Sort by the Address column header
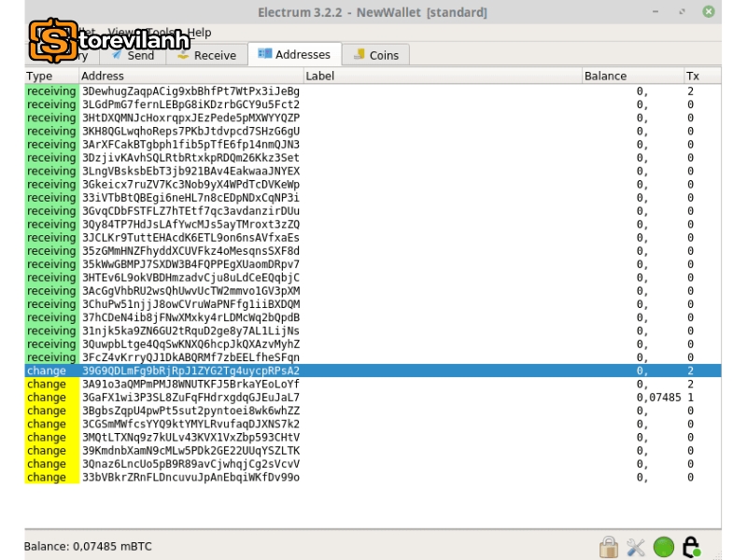This screenshot has height=560, width=747. click(191, 76)
